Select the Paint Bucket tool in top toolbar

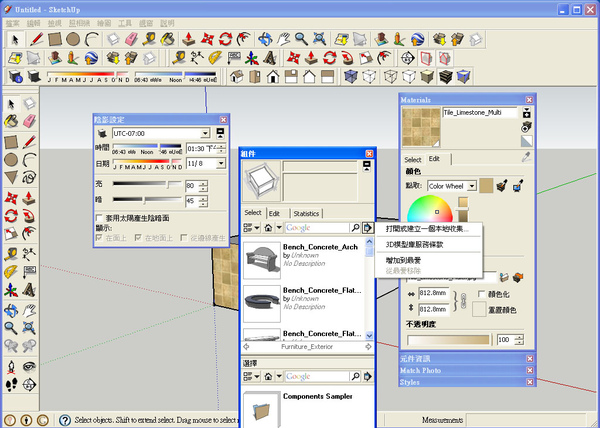167,39
